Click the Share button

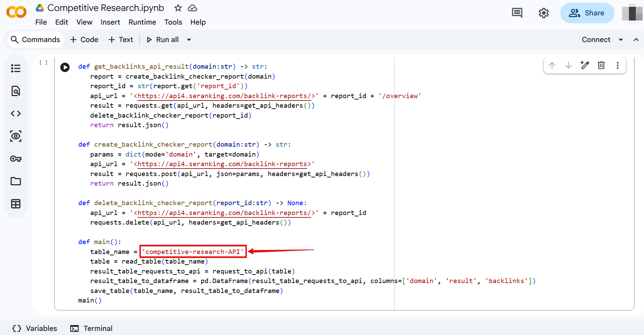[x=587, y=13]
